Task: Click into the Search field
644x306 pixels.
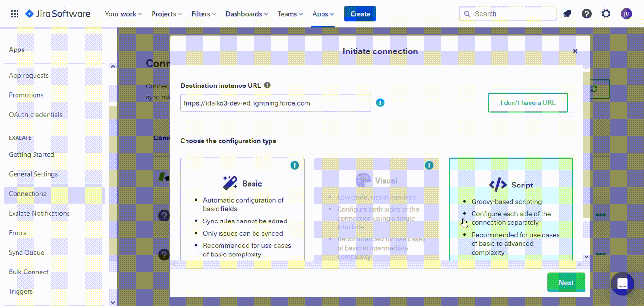Action: point(508,14)
